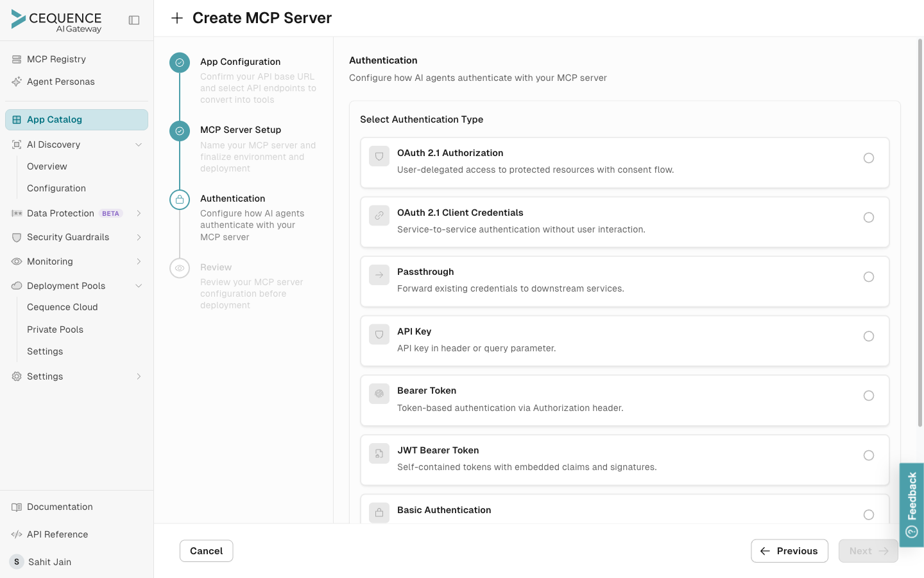
Task: Click the BETA badge next to Data Protection
Action: pos(110,213)
